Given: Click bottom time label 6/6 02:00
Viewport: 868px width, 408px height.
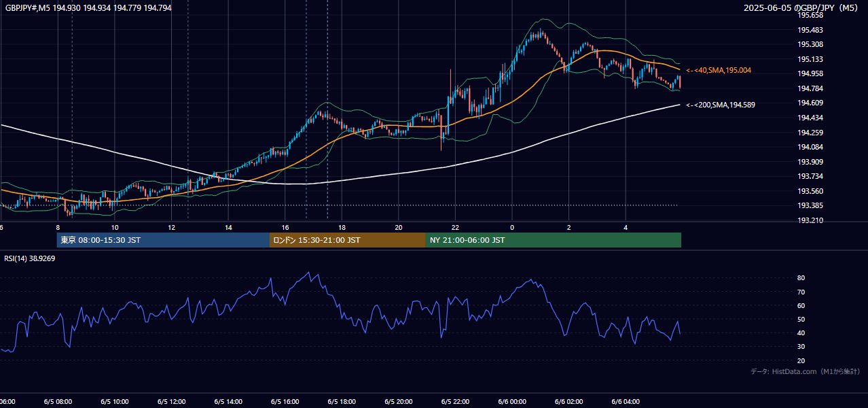Looking at the screenshot, I should coord(569,402).
